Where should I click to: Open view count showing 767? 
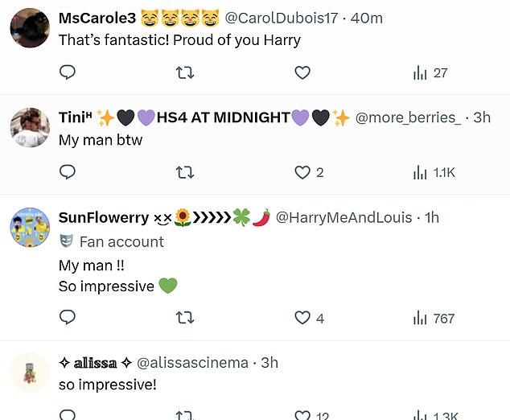434,318
